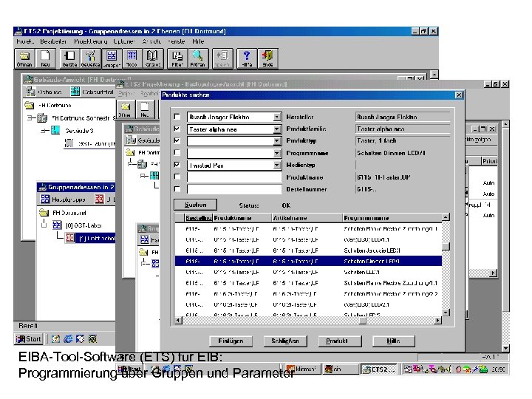This screenshot has height=399, width=532.
Task: Open the Optionen menu
Action: coord(124,41)
